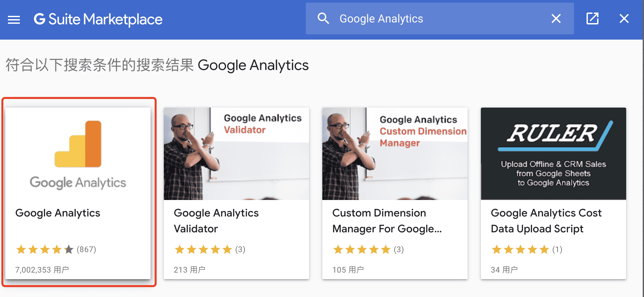644x297 pixels.
Task: Open Google Analytics Cost Data Upload Script
Action: click(x=546, y=221)
